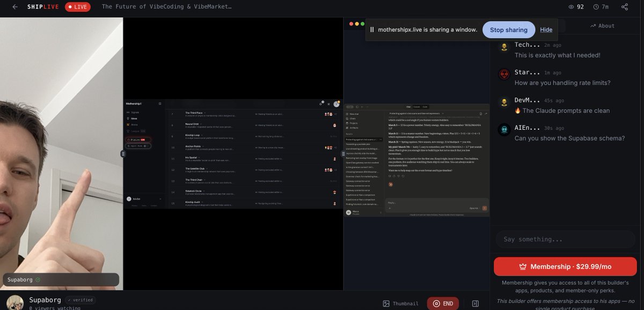This screenshot has width=644, height=310.
Task: Click the pause icon in sharing bar
Action: coord(372,29)
